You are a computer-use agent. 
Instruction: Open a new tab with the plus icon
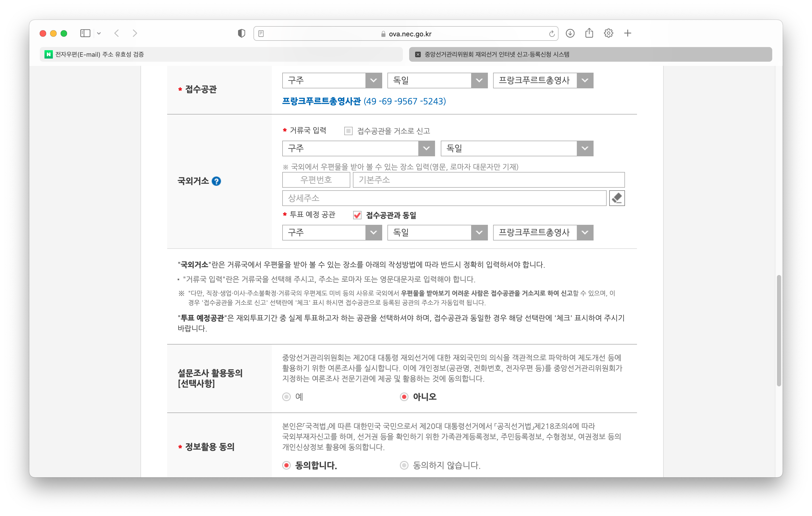[x=628, y=33]
